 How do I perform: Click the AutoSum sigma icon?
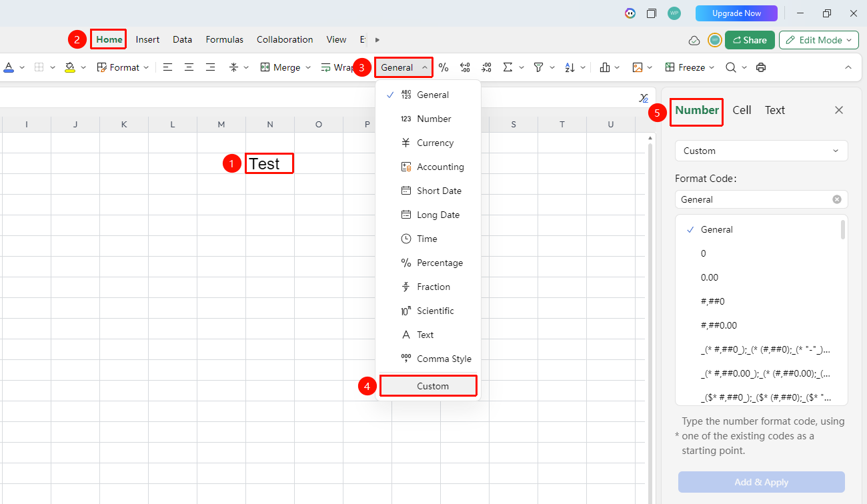tap(508, 67)
